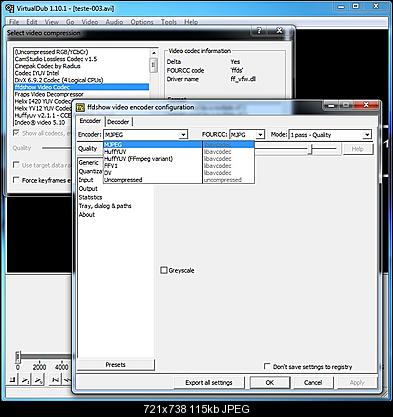Viewport: 393px width, 417px height.
Task: Enable Use target data rate checkbox
Action: point(16,165)
